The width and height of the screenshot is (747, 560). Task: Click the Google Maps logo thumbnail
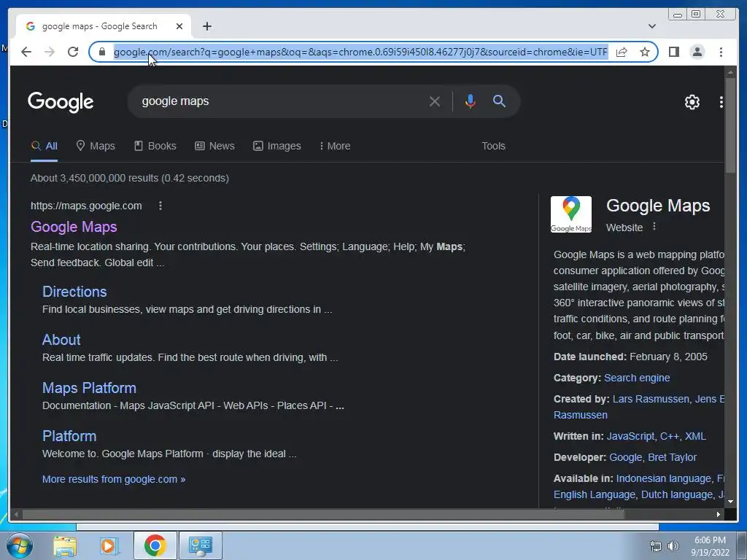(570, 214)
